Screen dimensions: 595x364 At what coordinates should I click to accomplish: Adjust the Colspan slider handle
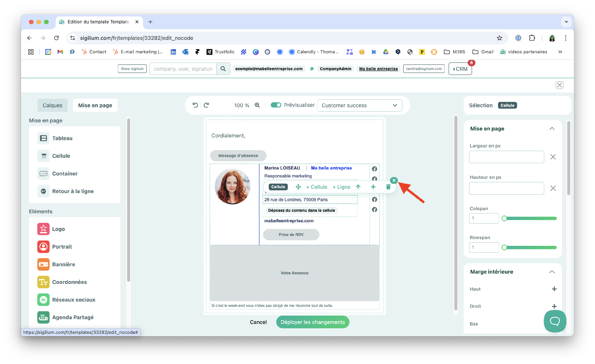click(504, 218)
